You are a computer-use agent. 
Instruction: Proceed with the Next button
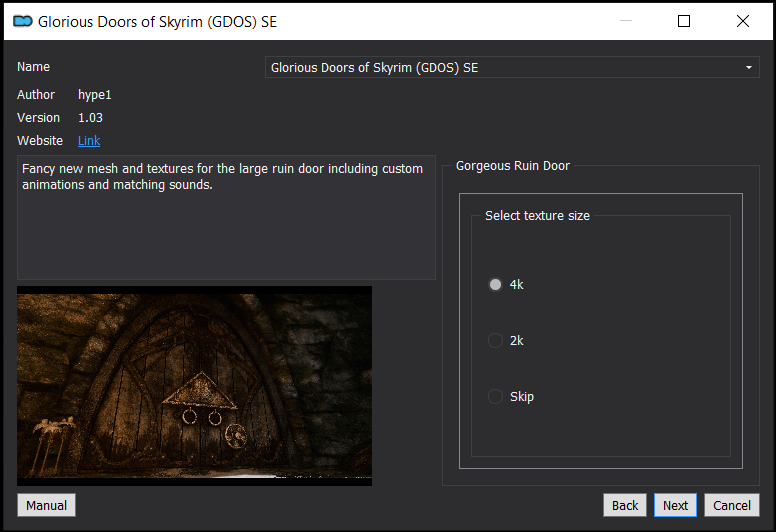(675, 505)
